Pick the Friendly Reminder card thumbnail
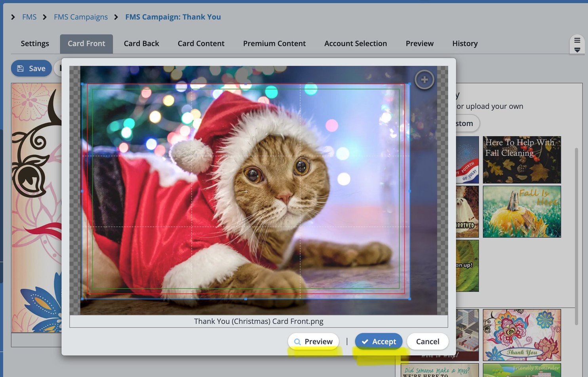 coord(522,371)
